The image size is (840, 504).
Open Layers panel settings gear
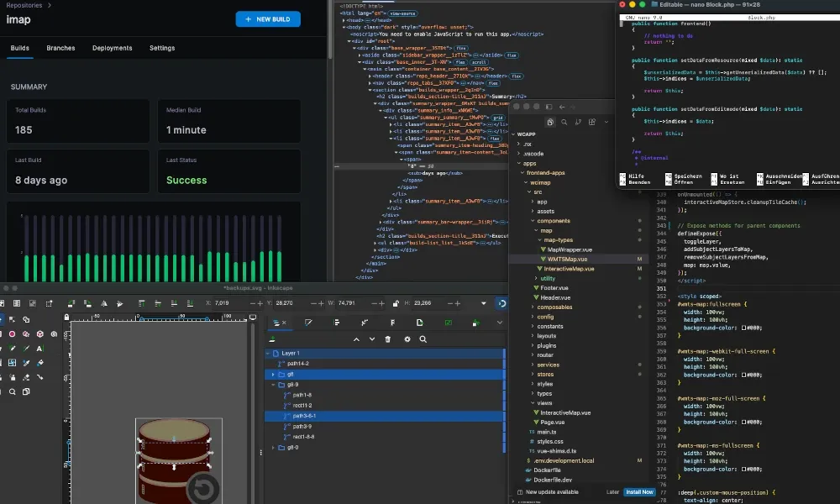(x=407, y=339)
